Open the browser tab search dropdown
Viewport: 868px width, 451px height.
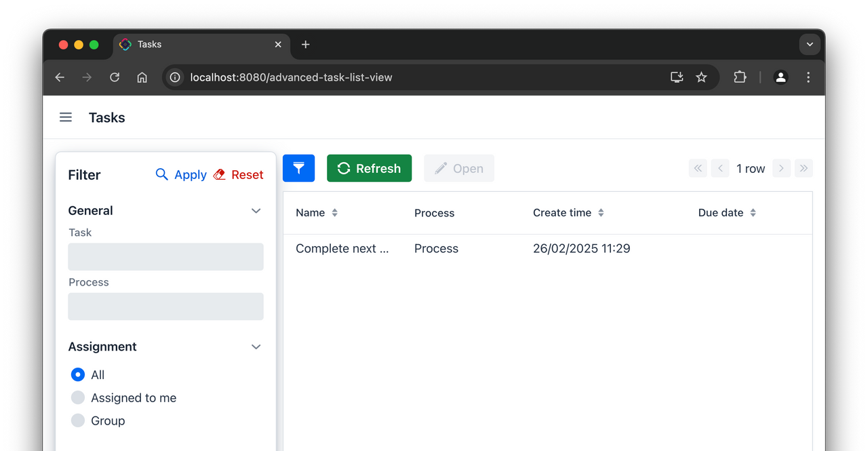[x=810, y=44]
